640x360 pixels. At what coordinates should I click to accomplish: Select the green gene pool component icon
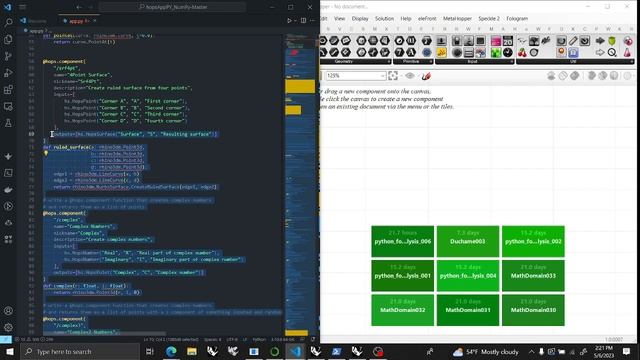click(x=496, y=52)
